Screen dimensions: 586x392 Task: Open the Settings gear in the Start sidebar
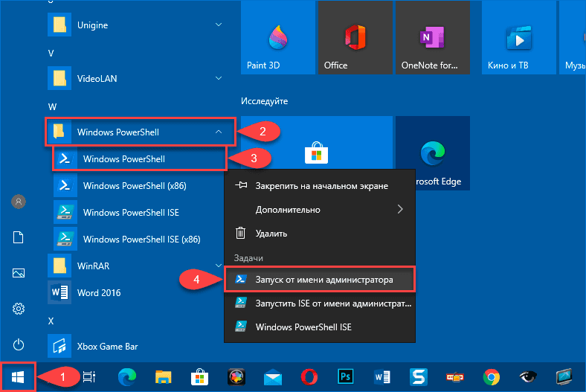coord(19,309)
